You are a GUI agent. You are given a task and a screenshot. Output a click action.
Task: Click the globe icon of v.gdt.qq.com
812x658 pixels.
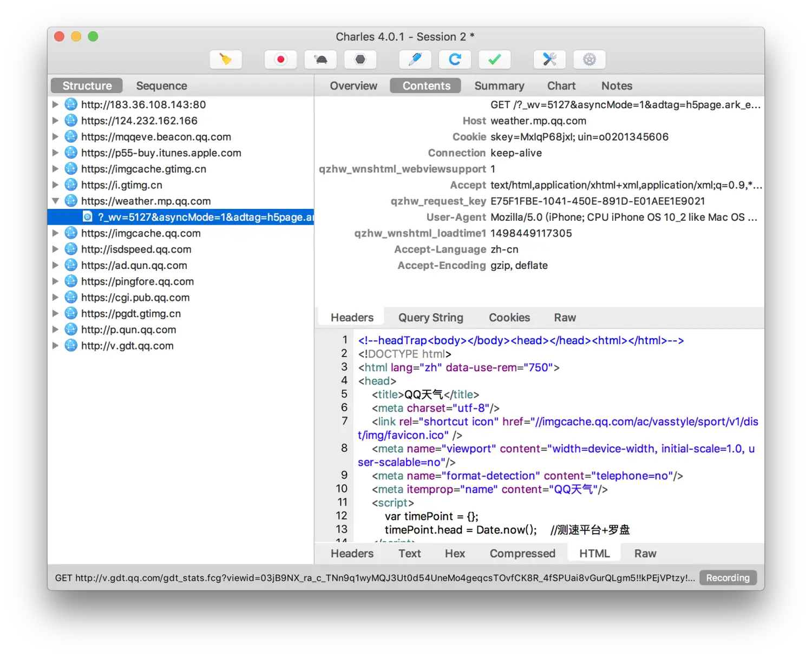(x=71, y=346)
